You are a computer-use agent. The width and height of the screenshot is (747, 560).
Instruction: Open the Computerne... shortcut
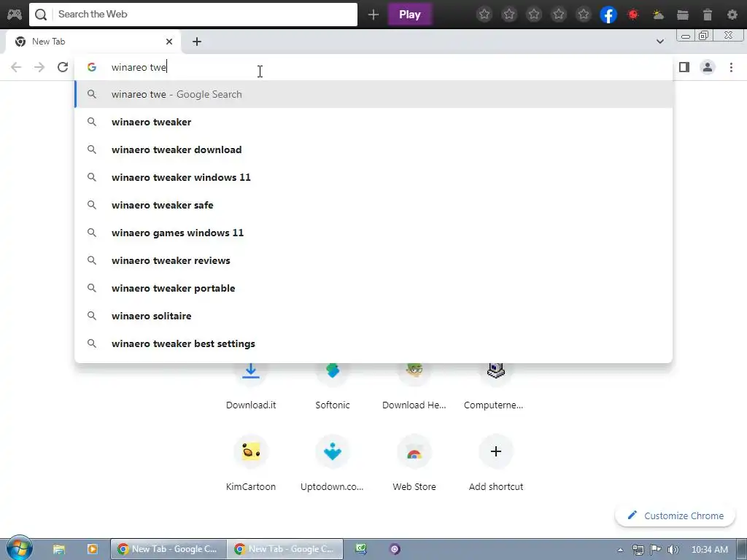(495, 386)
